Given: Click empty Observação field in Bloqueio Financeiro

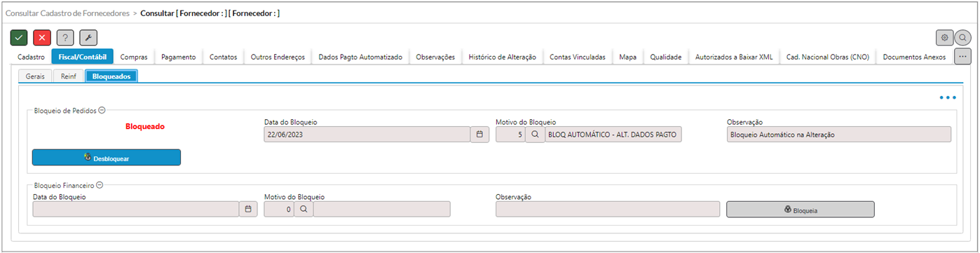Looking at the screenshot, I should [608, 209].
